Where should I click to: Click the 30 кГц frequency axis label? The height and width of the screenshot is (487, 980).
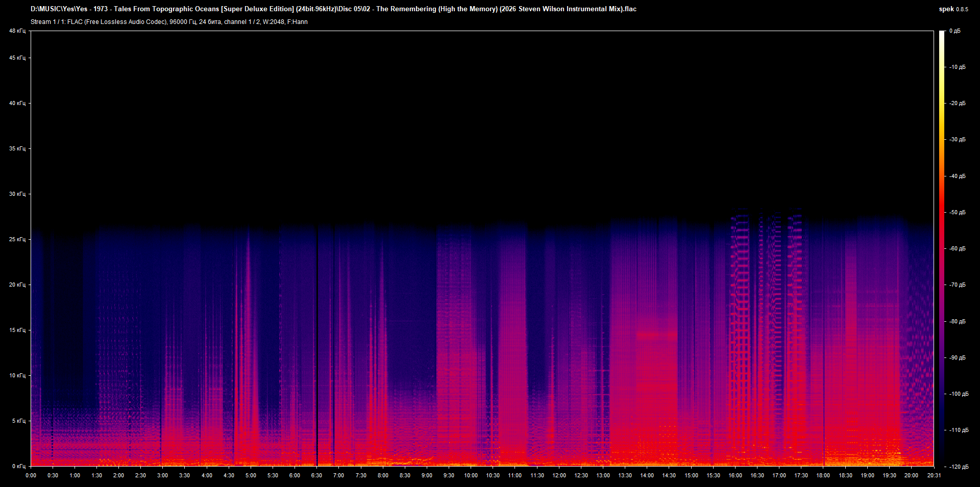point(17,194)
